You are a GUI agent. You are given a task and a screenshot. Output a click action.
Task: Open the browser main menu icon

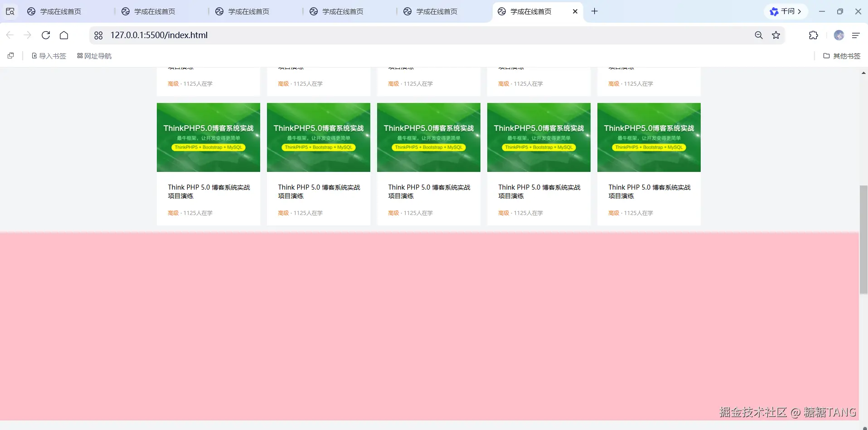(x=856, y=35)
